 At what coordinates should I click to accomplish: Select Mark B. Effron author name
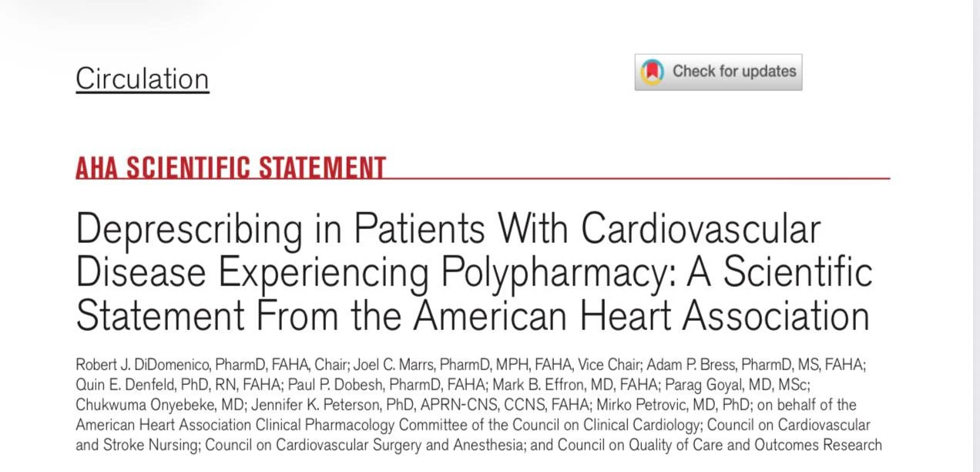535,384
